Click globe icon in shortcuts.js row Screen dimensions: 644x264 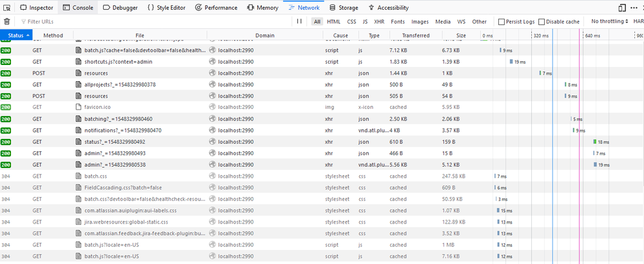pyautogui.click(x=212, y=61)
